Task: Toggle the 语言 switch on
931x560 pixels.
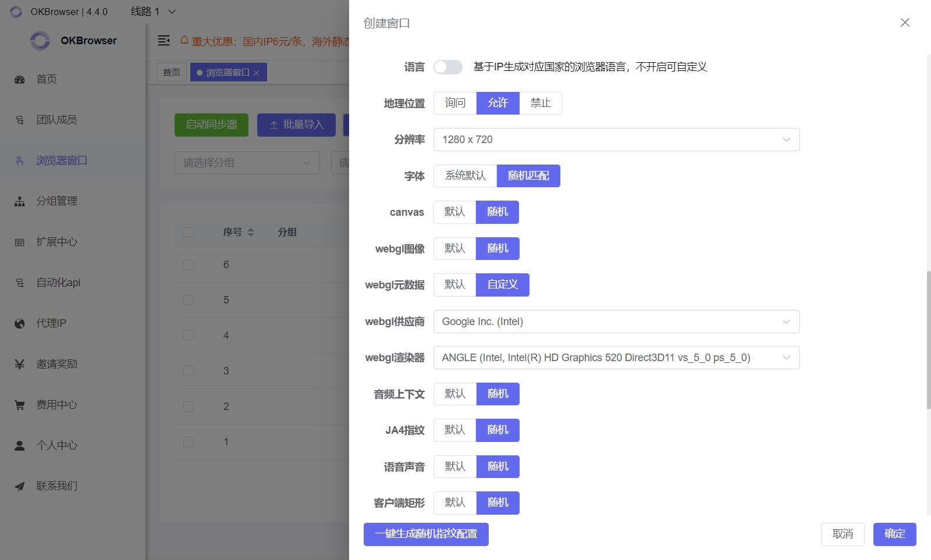Action: (x=447, y=67)
